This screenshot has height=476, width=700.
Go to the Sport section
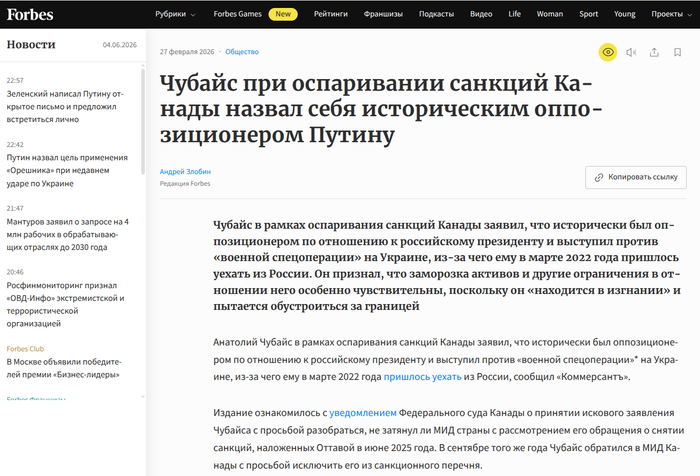[588, 14]
